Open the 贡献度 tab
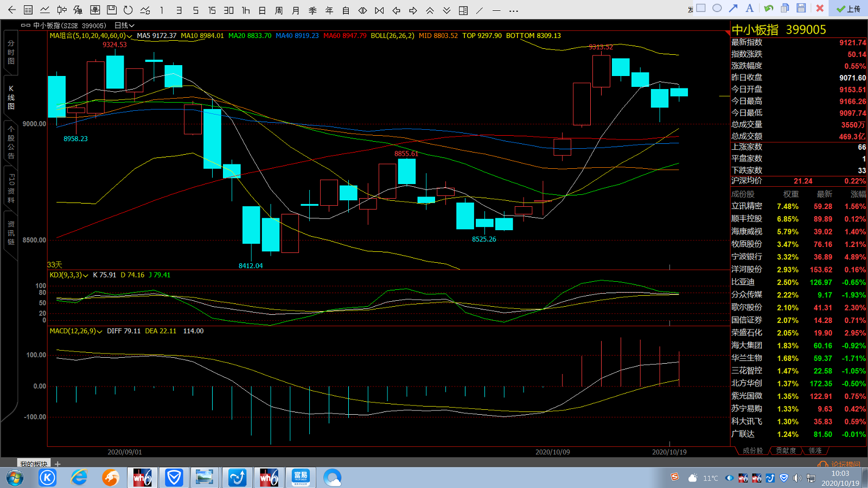 [786, 451]
